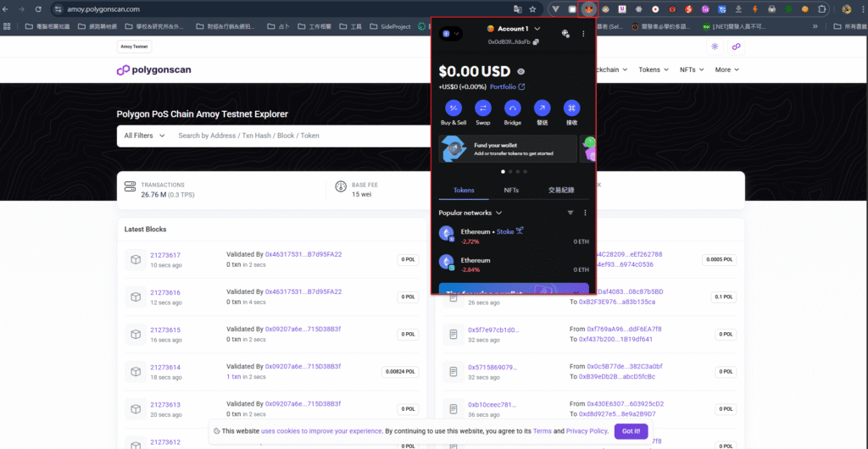
Task: Open the Terms link in cookie notice
Action: 542,431
